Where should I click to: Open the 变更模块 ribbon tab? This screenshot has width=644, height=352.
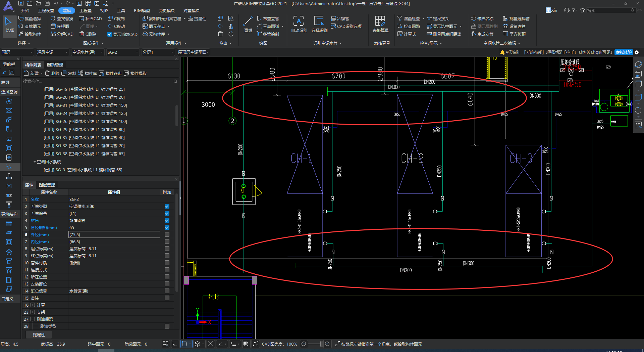click(x=167, y=10)
